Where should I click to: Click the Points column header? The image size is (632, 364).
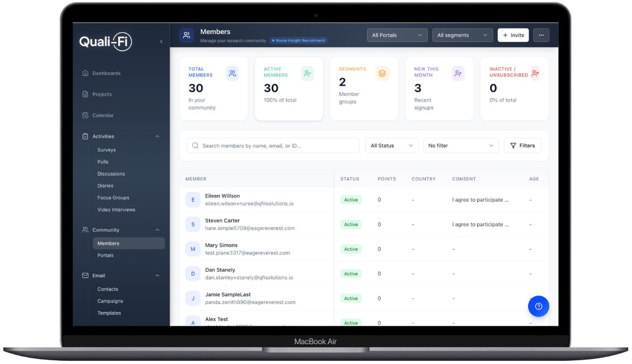(387, 179)
